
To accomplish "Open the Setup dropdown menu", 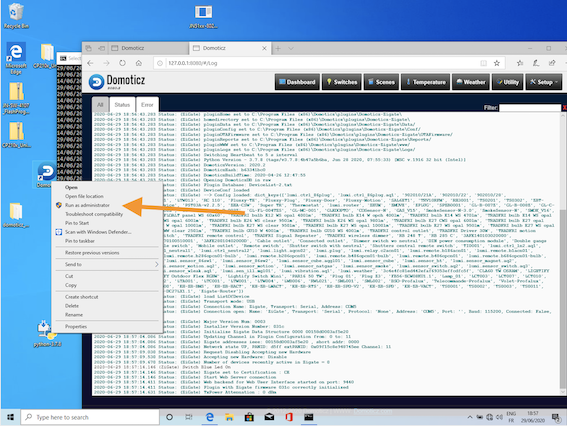I will (x=543, y=82).
